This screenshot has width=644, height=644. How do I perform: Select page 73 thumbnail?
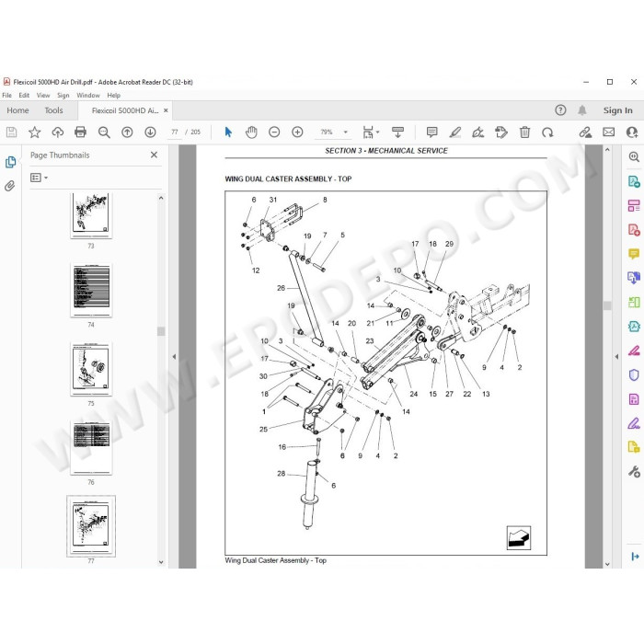91,215
